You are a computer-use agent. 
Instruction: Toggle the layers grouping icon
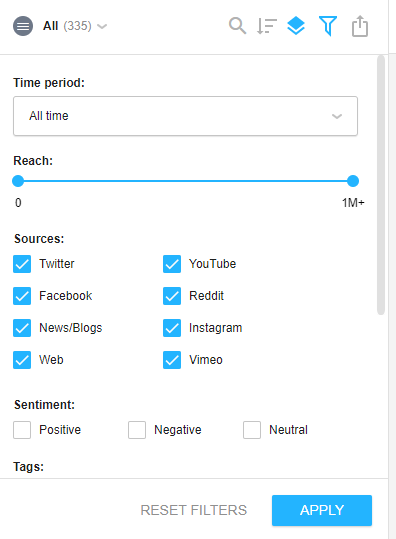point(296,26)
